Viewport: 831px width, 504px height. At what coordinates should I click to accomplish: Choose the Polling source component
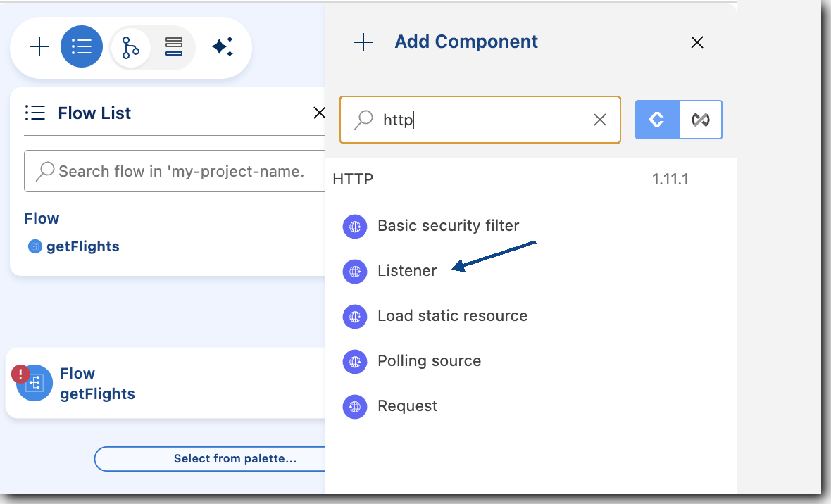[430, 361]
